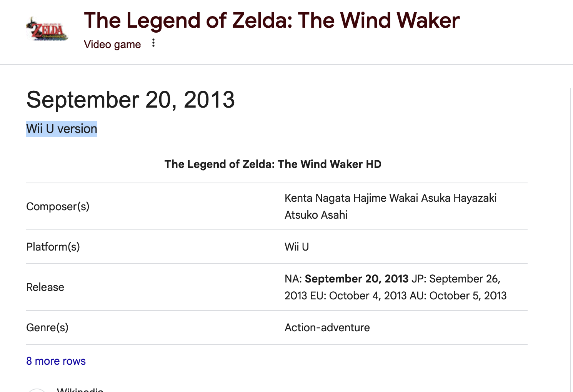Click the Action-adventure genre value
573x392 pixels.
point(327,327)
